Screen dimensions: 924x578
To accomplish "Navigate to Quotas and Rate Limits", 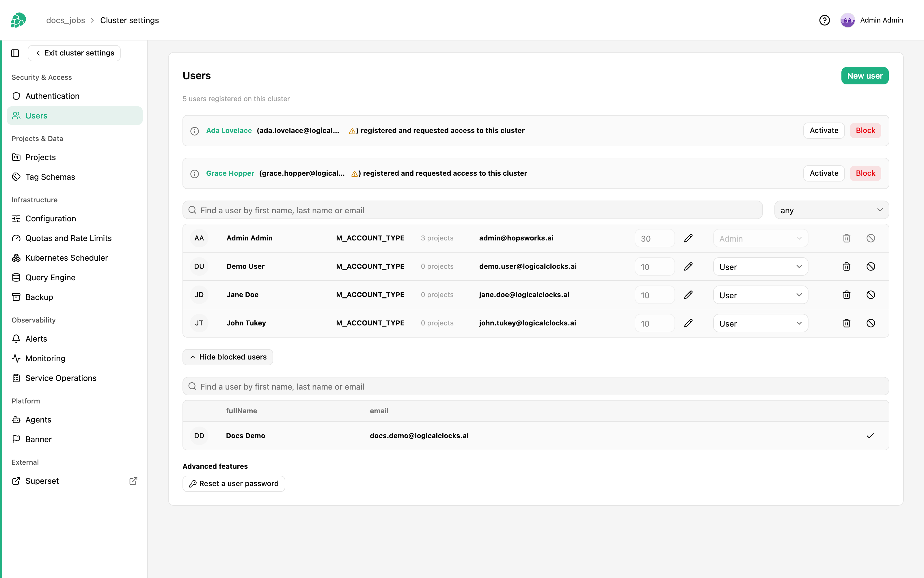I will [x=74, y=238].
